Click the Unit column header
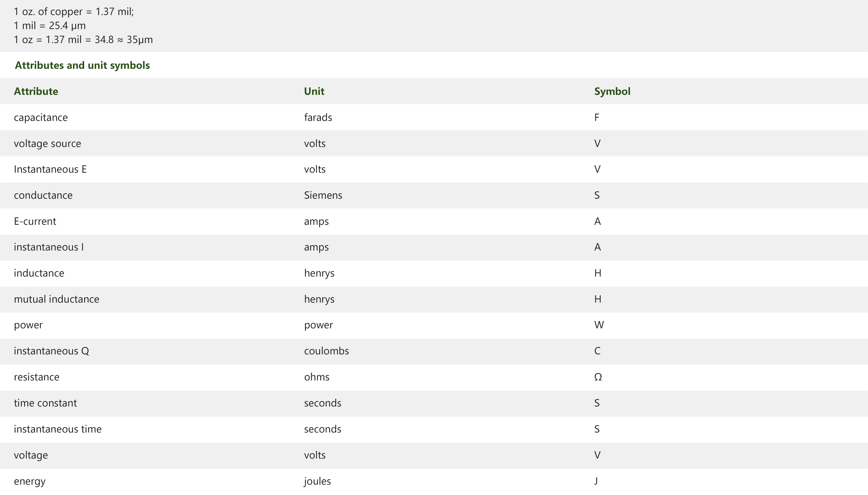 coord(314,91)
